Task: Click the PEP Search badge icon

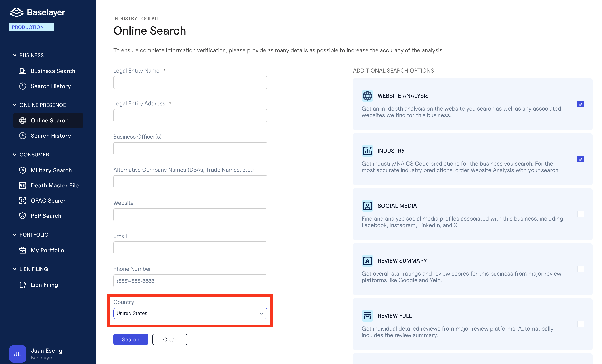Action: click(22, 216)
